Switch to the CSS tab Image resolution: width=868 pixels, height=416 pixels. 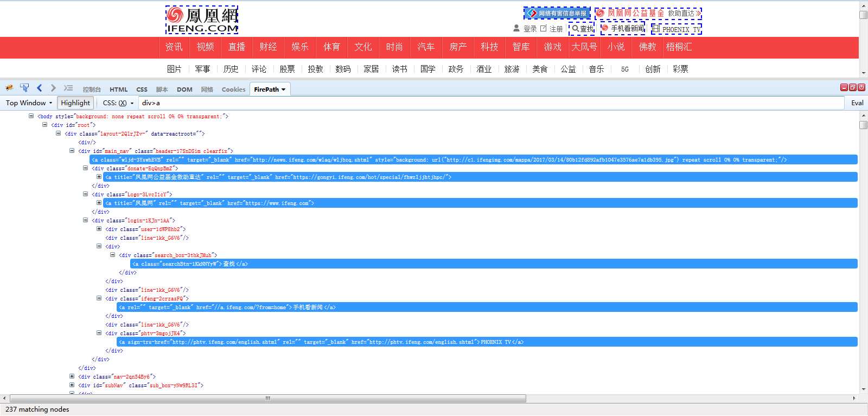142,89
